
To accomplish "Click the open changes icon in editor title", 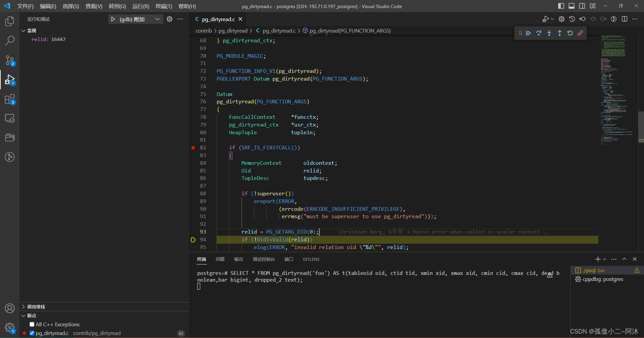I will click(x=582, y=19).
